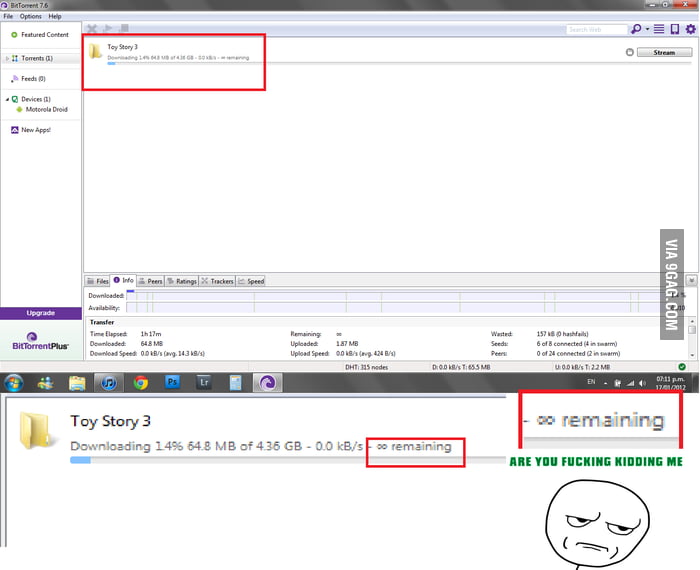The image size is (700, 570).
Task: Open the search provider dropdown arrow
Action: tap(647, 29)
